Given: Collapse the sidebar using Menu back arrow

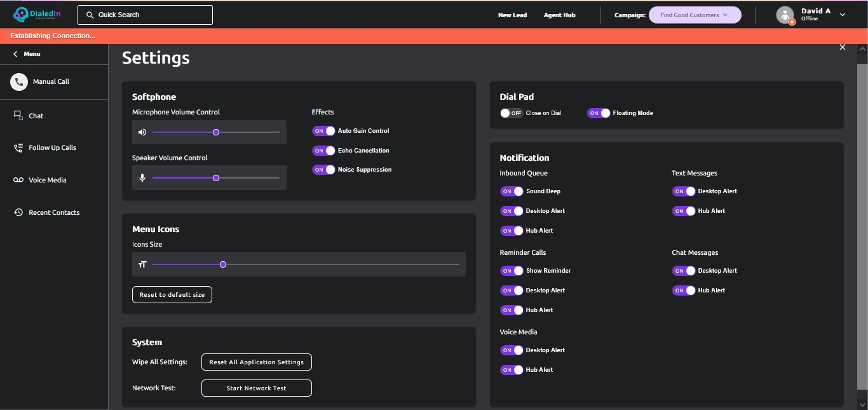Looking at the screenshot, I should 15,55.
